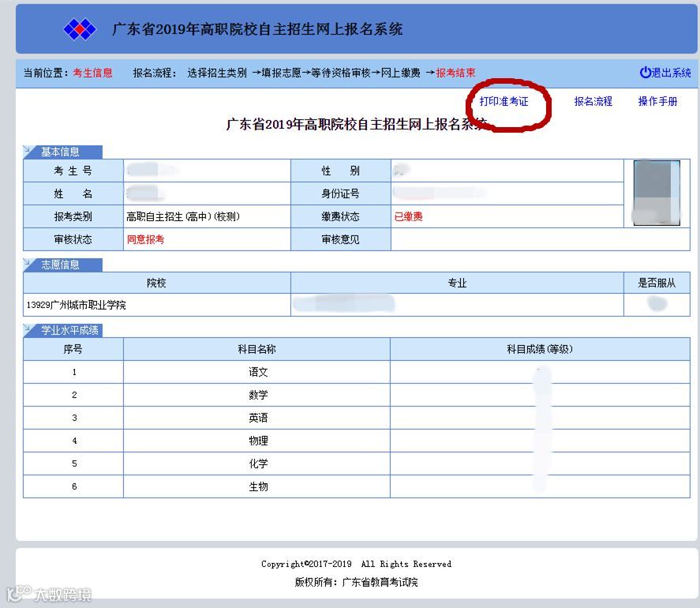Click 退出系统 to log out
This screenshot has height=608, width=700.
(671, 73)
